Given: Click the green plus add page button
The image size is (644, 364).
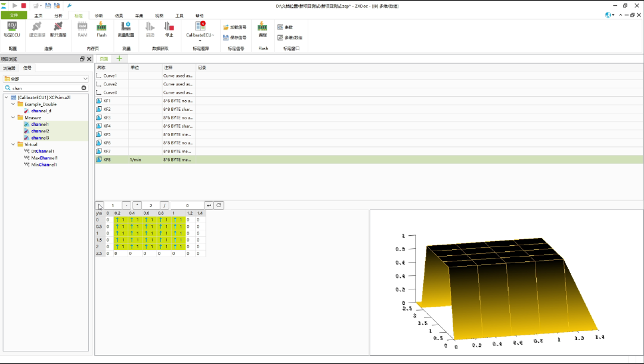Looking at the screenshot, I should [x=119, y=58].
